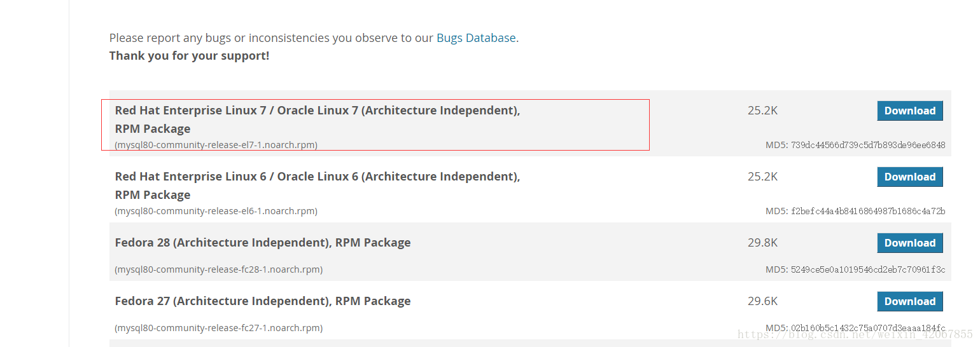
Task: Download Red Hat Enterprise Linux 6 RPM package
Action: point(910,177)
